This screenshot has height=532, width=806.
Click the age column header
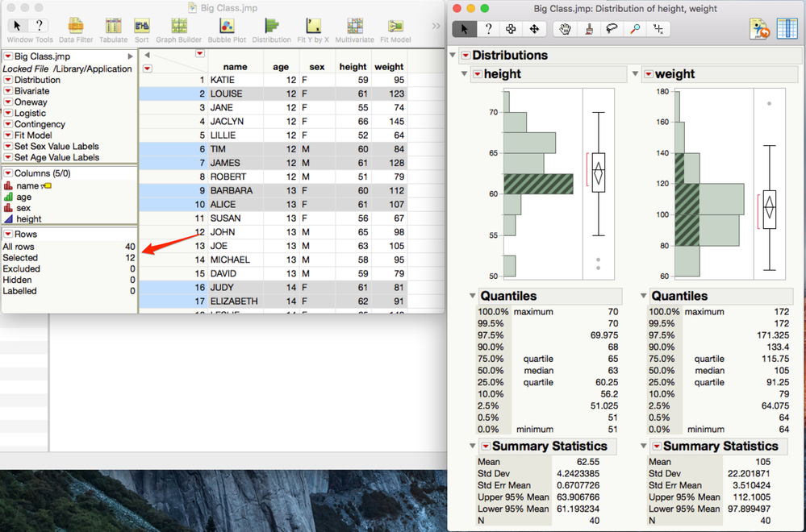(282, 67)
